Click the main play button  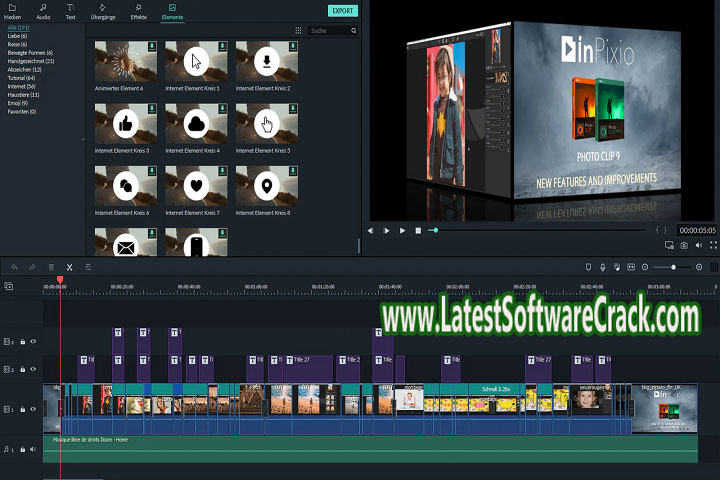pos(402,231)
